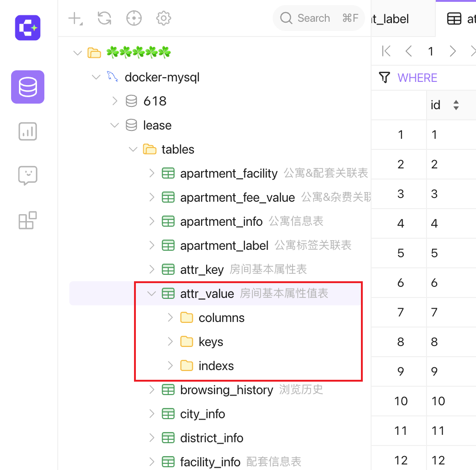Sort by the id column arrows
This screenshot has width=476, height=470.
tap(456, 105)
